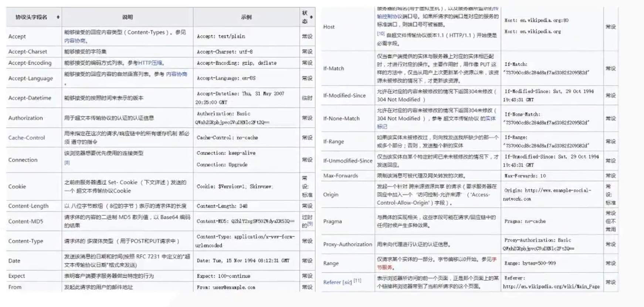644x307 pixels.
Task: Select the Host field name
Action: pyautogui.click(x=329, y=27)
